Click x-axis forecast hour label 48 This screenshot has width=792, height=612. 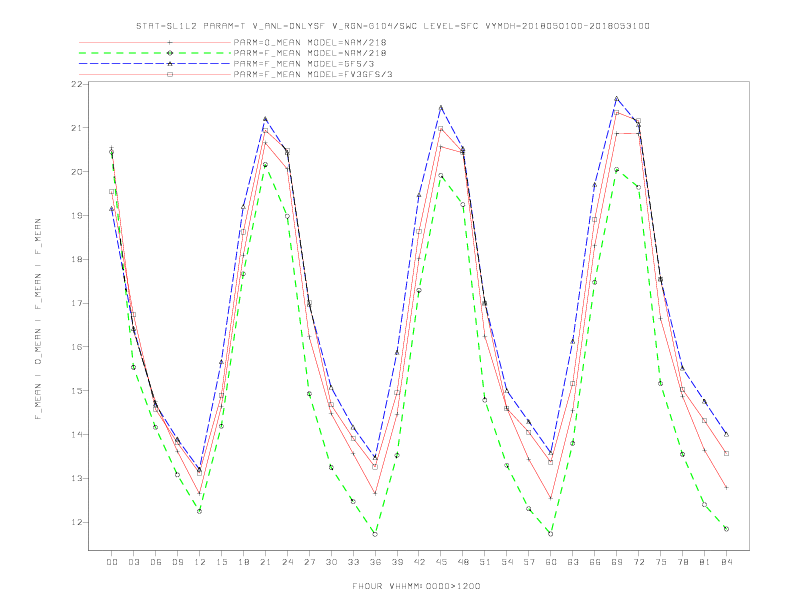463,562
